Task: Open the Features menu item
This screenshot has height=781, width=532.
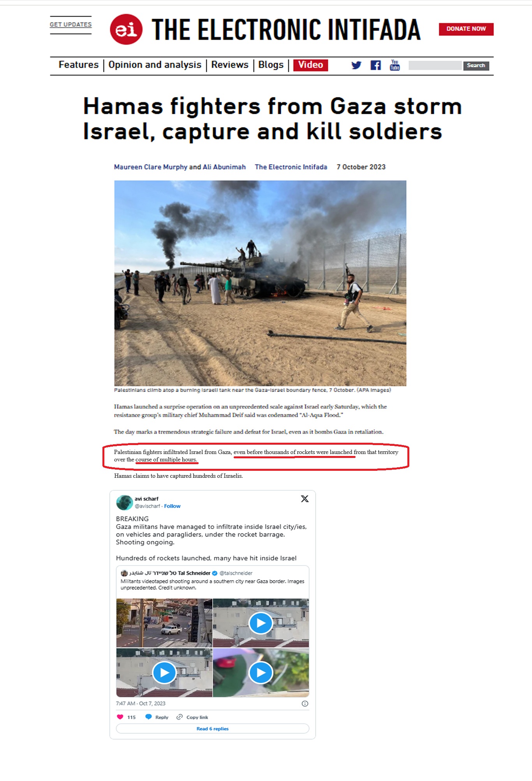Action: pos(79,65)
